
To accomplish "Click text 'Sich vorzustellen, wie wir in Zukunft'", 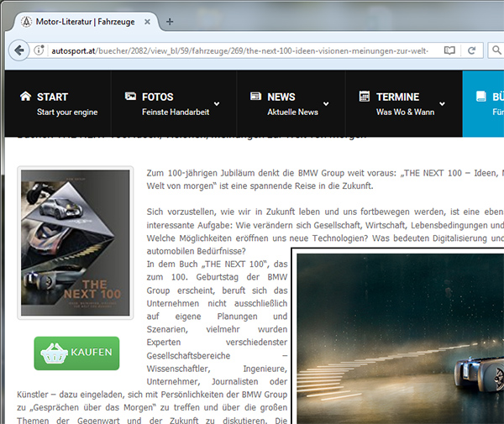I will [x=221, y=212].
